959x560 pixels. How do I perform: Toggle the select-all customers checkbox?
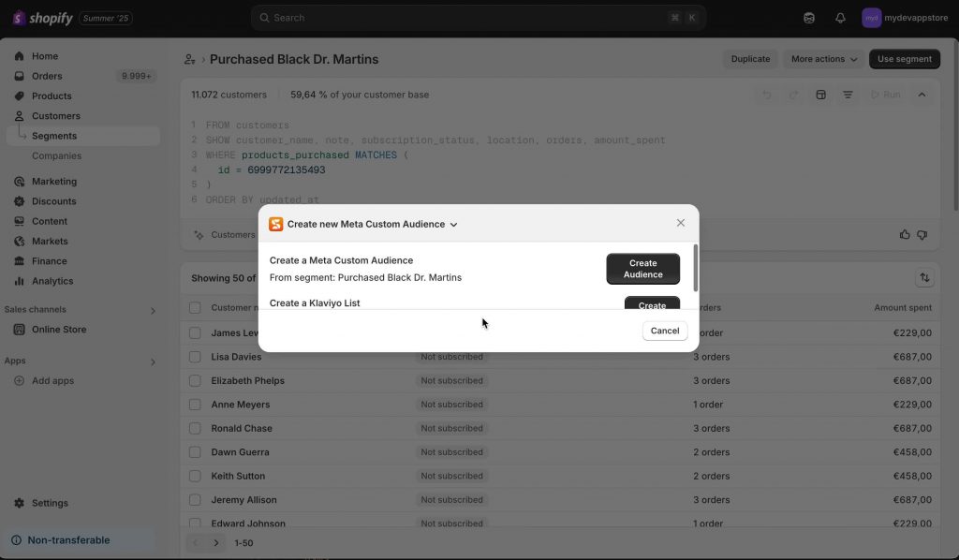click(195, 307)
